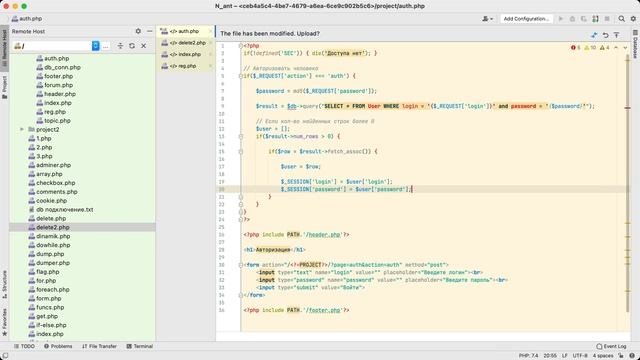640x360 pixels.
Task: Click the ellipsis button beside server path
Action: point(106,46)
